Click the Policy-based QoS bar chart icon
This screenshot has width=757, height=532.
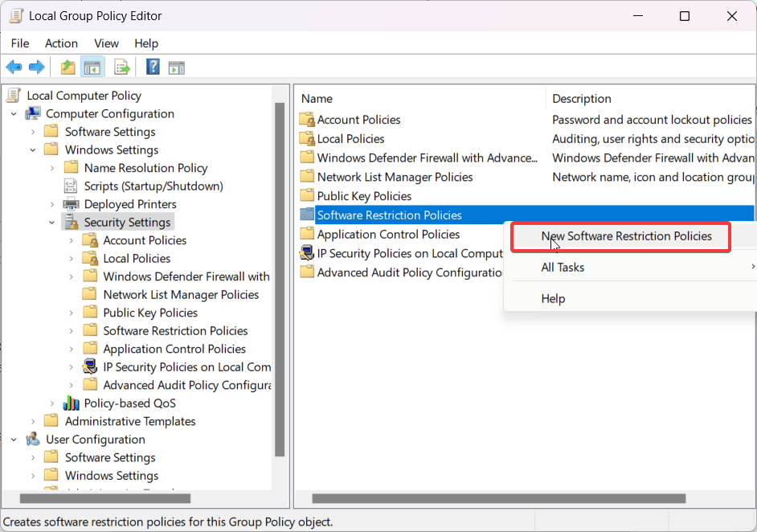tap(71, 403)
